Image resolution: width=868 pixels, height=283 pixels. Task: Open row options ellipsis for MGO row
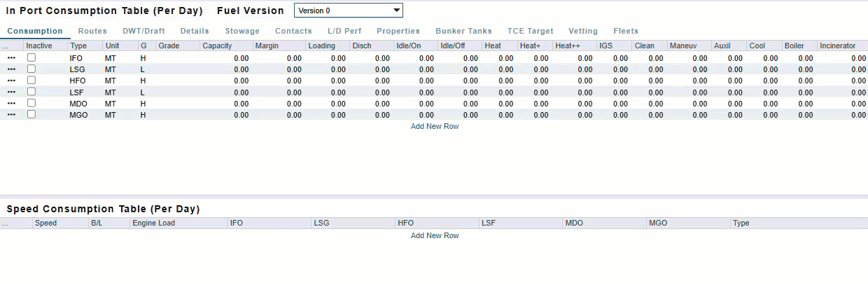point(11,114)
